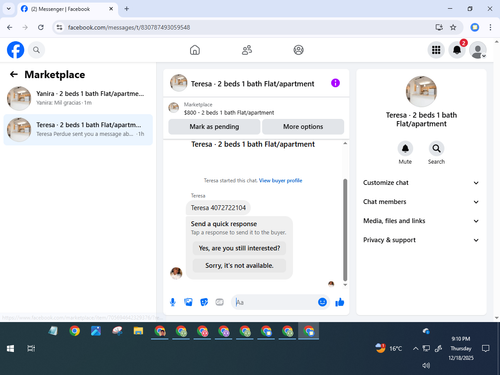Image resolution: width=500 pixels, height=375 pixels.
Task: Click Teresa's avatar beside quick response
Action: click(176, 273)
